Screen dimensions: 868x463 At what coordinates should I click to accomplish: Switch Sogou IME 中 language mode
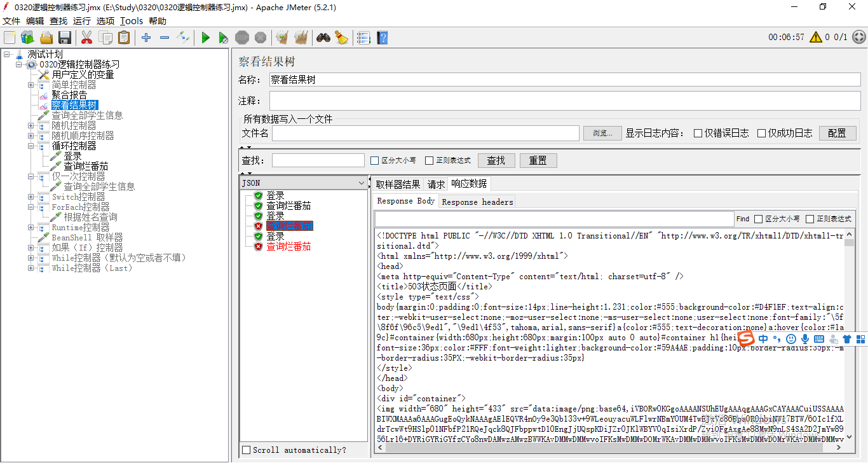763,340
